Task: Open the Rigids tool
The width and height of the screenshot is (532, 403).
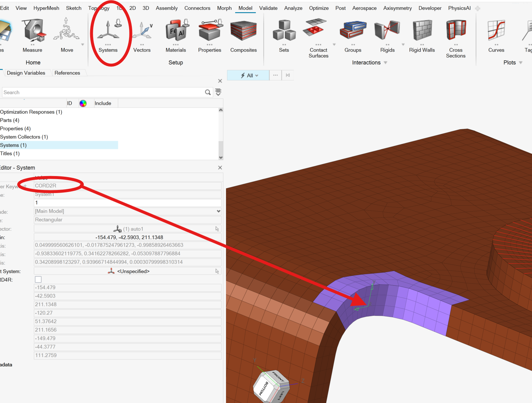Action: [x=387, y=36]
